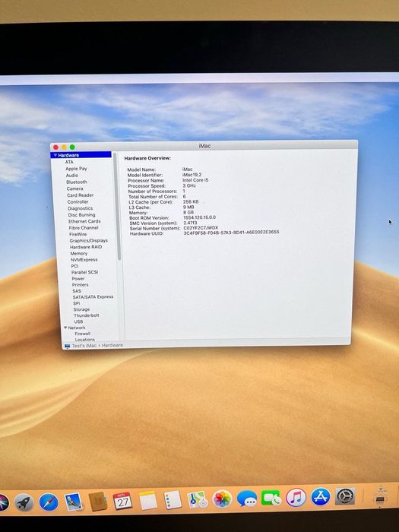
Task: Click Hardware in bottom path bar
Action: (x=112, y=345)
